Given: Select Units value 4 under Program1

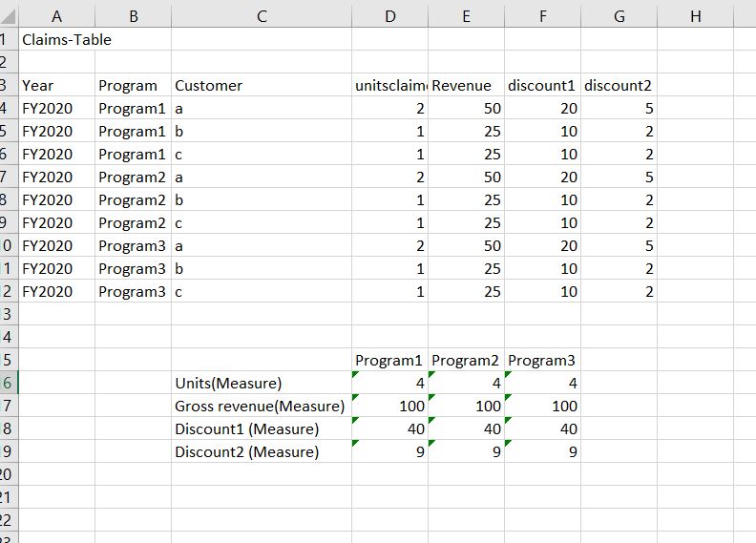Looking at the screenshot, I should click(390, 383).
